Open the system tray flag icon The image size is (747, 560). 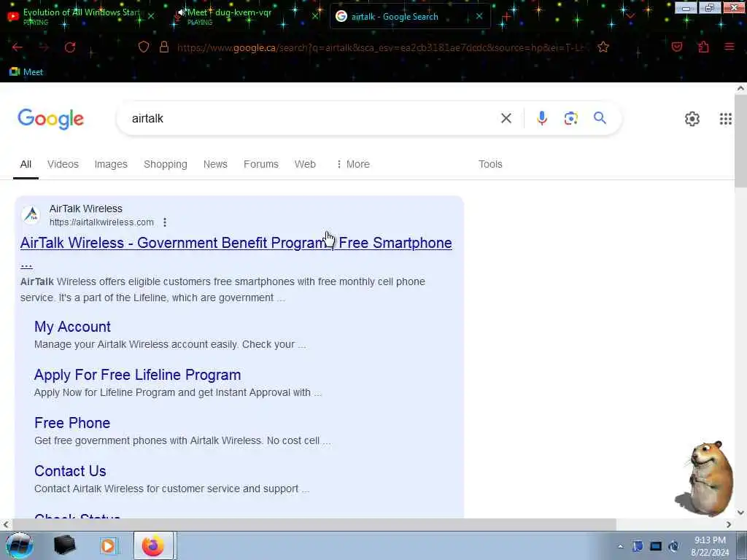coord(638,546)
